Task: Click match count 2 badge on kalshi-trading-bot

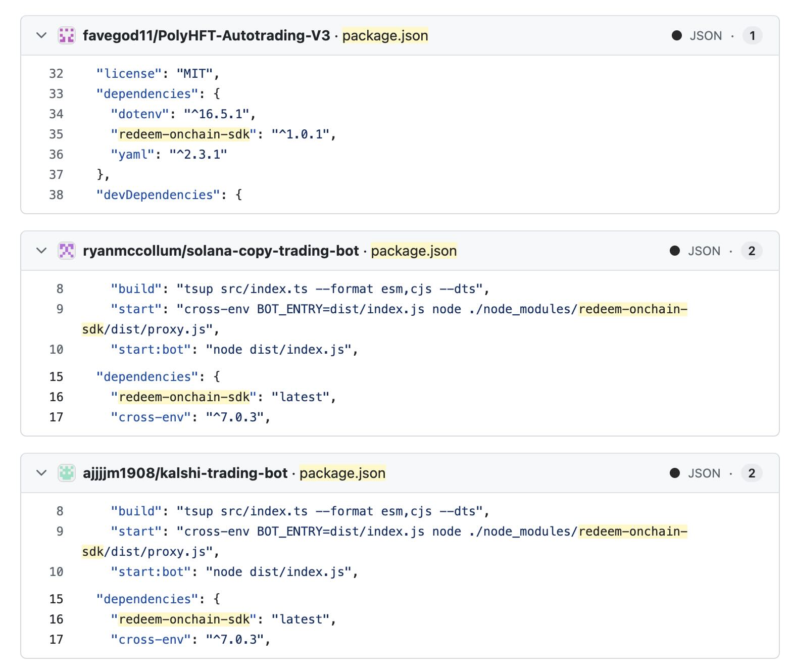Action: coord(752,473)
